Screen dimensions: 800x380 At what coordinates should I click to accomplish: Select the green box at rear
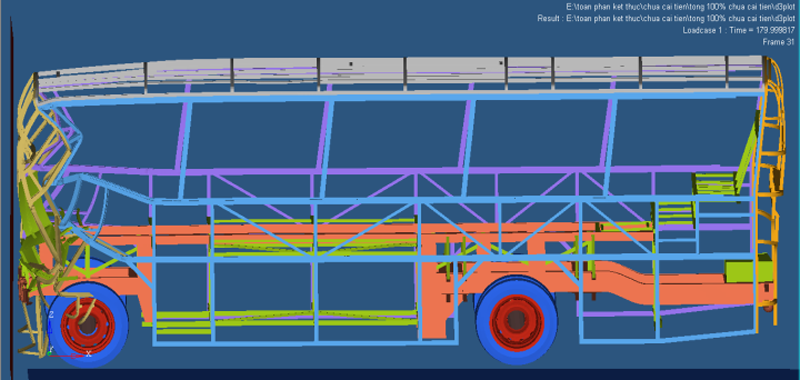[x=748, y=271]
